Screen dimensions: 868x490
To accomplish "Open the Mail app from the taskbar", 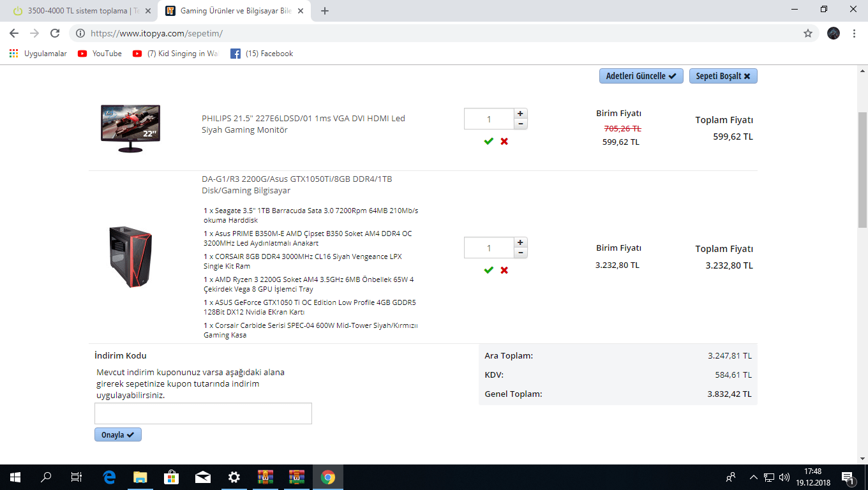I will 203,477.
